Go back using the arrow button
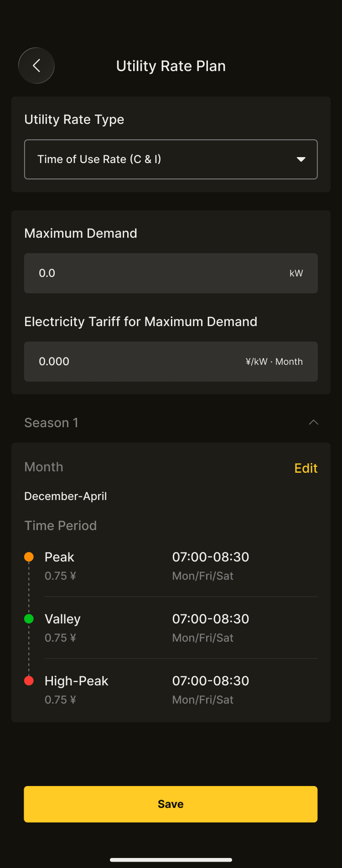Screen dimensions: 342x868 click(x=36, y=66)
